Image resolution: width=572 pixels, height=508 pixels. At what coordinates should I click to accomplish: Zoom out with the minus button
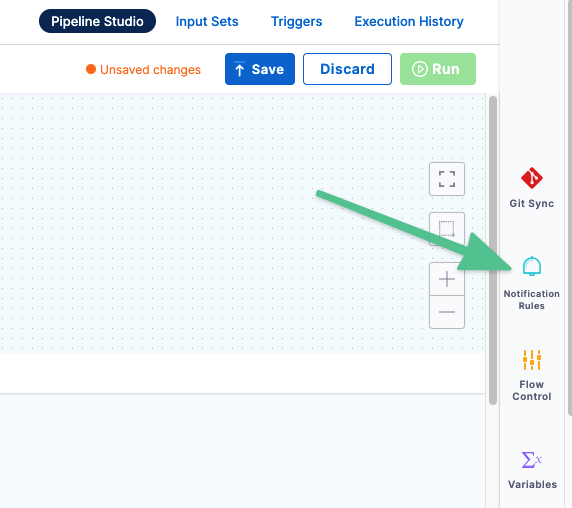click(x=447, y=312)
